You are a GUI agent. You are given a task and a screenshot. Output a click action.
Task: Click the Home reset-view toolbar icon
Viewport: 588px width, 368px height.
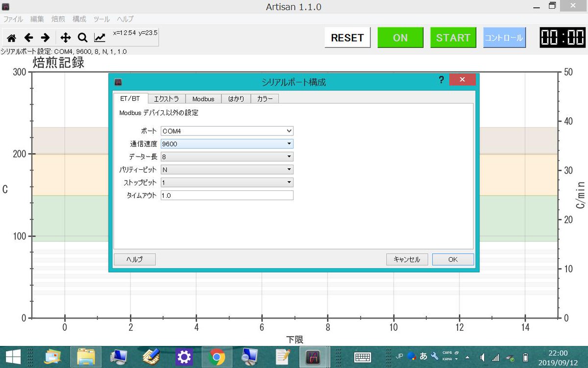[x=11, y=37]
